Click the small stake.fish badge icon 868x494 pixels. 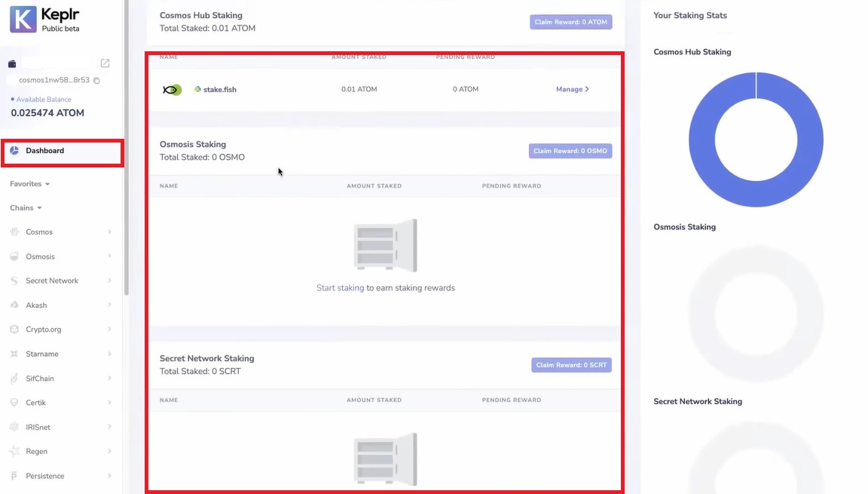coord(197,89)
